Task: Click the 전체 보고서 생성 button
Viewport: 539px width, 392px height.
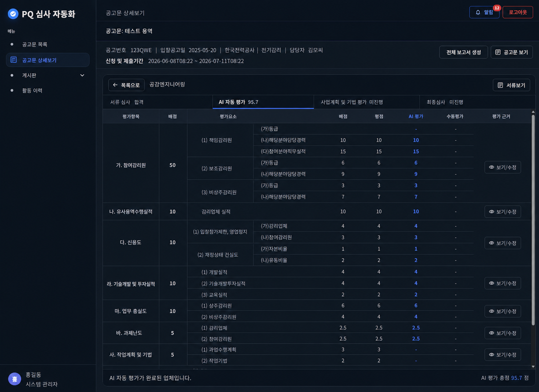Action: tap(463, 52)
